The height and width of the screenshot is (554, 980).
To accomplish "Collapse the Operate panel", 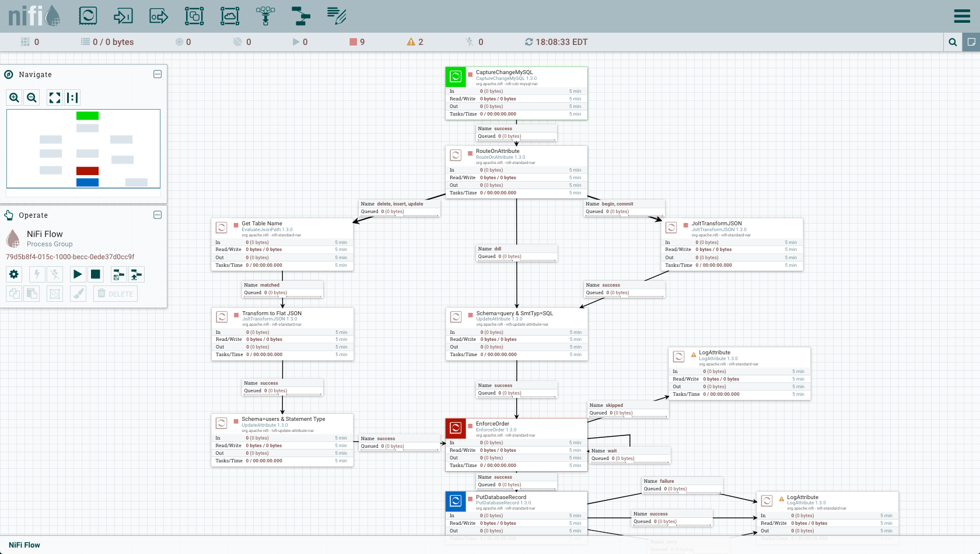I will click(157, 215).
